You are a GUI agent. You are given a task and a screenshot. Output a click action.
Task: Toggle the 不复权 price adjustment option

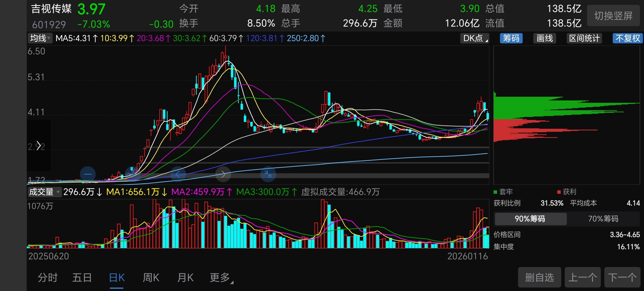pos(627,38)
